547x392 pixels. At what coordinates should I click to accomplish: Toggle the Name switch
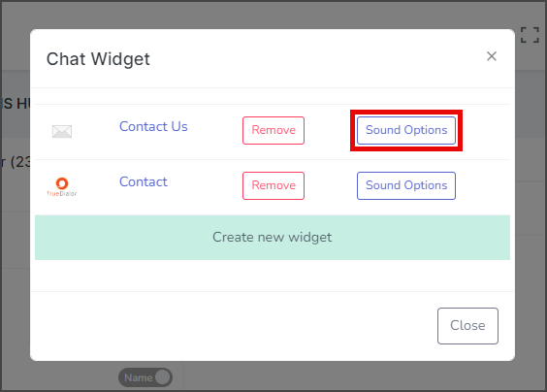pyautogui.click(x=145, y=377)
